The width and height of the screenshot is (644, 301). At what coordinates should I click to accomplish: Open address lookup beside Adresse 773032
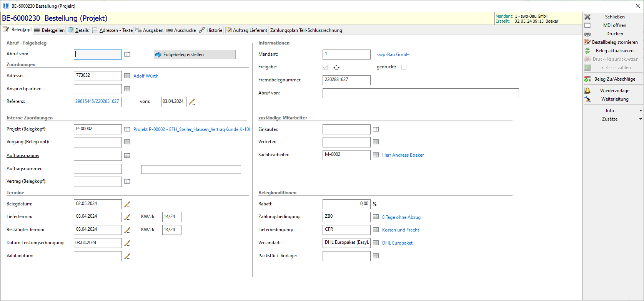coord(127,76)
